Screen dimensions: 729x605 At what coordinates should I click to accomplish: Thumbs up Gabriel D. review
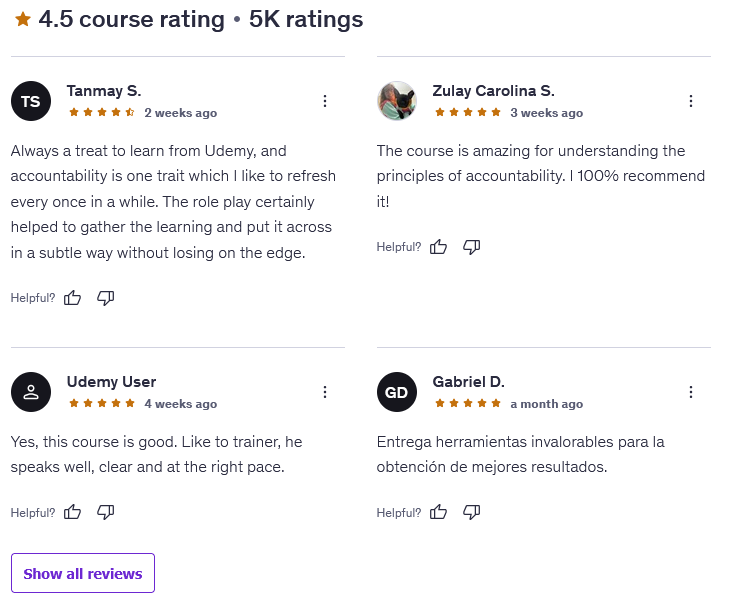coord(439,512)
